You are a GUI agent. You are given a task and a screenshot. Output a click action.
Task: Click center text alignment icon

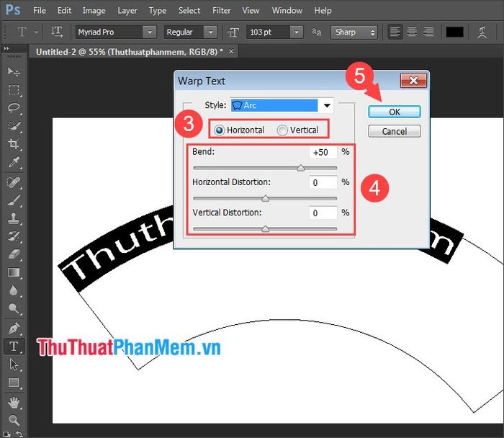point(412,32)
